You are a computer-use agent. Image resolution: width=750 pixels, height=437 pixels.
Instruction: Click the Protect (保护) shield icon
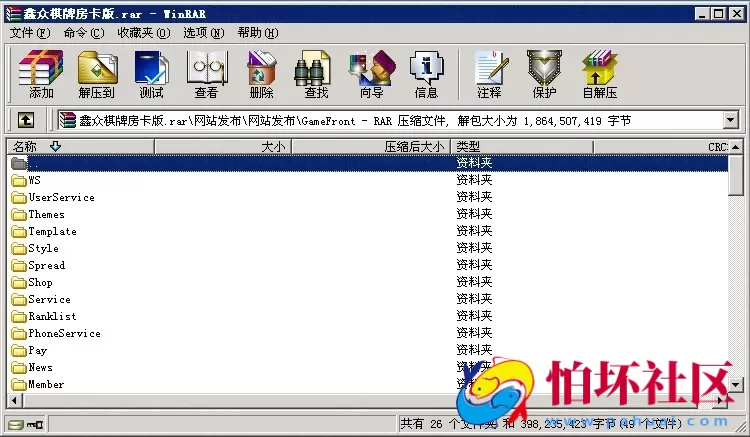click(x=544, y=74)
